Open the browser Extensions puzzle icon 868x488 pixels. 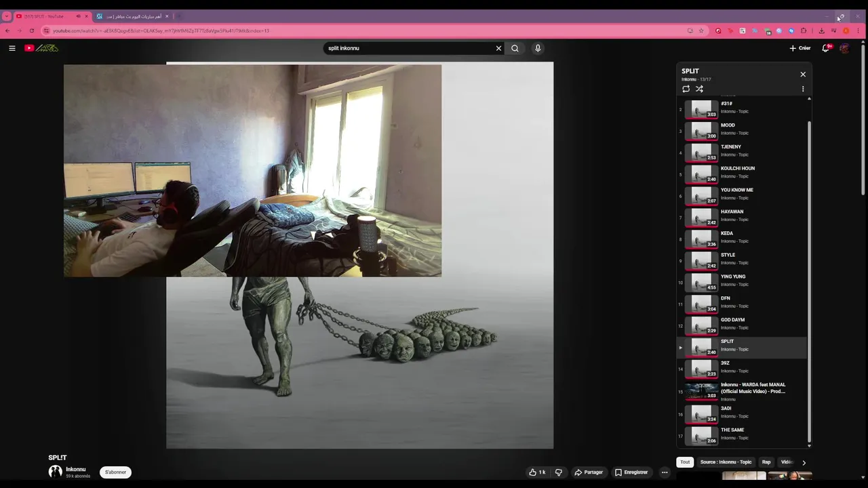804,30
